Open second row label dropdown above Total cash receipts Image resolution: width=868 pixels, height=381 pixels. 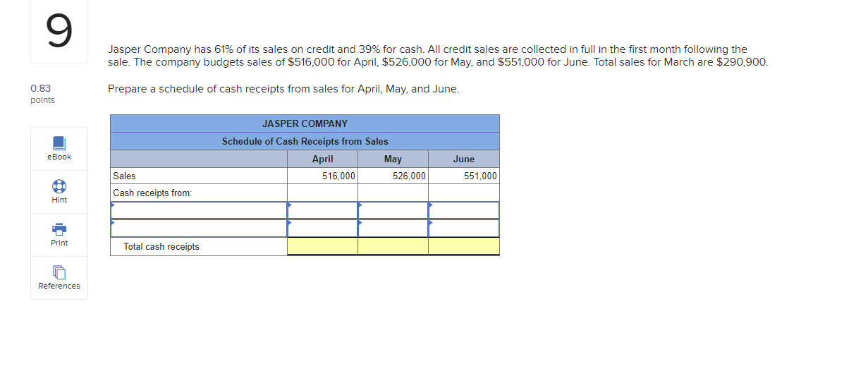click(199, 228)
